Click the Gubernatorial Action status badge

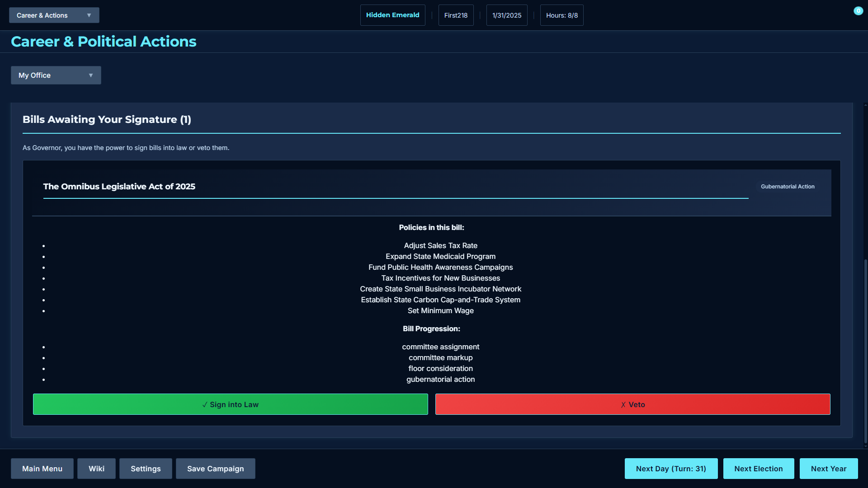(787, 187)
